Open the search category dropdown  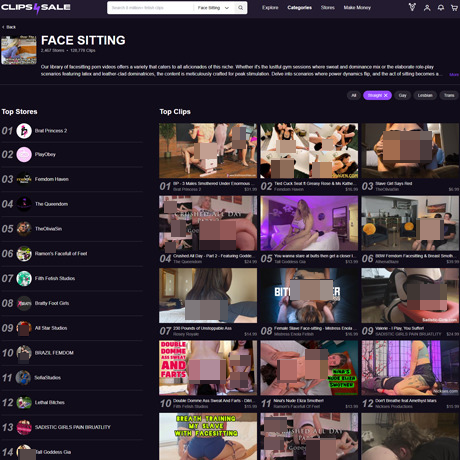pyautogui.click(x=213, y=8)
